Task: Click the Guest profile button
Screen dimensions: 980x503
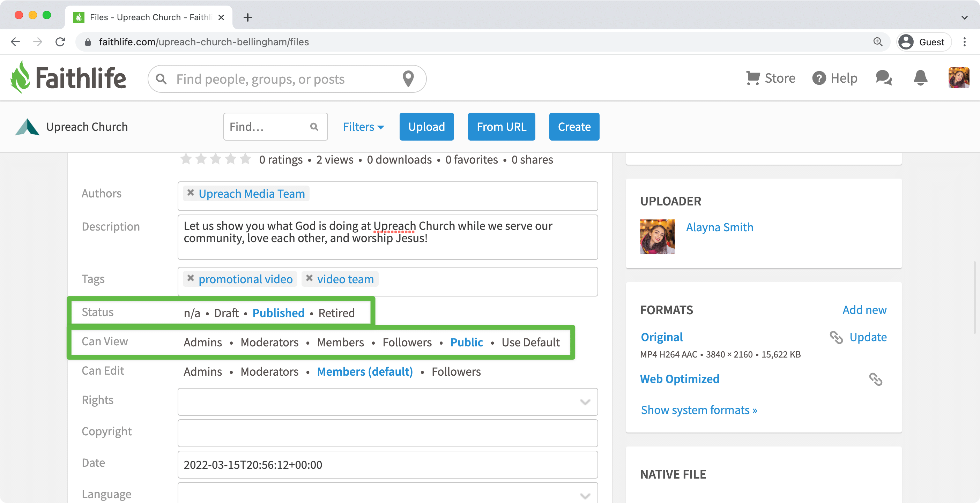Action: pyautogui.click(x=924, y=42)
